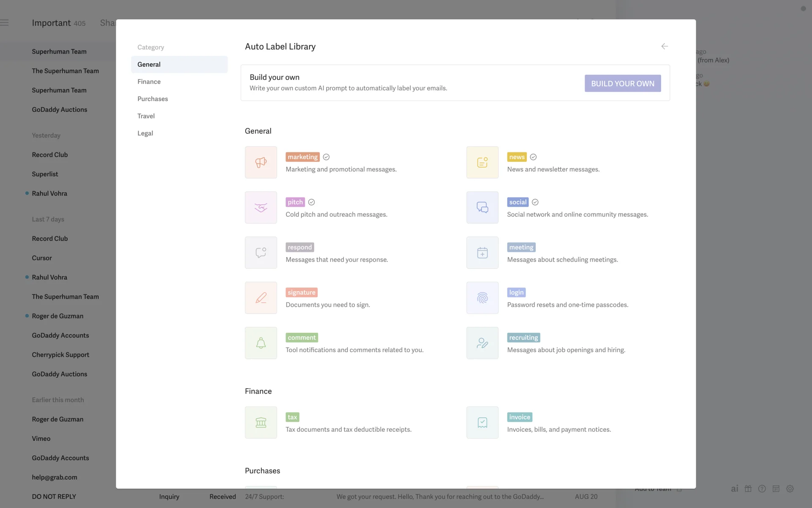Image resolution: width=812 pixels, height=508 pixels.
Task: Toggle the checkmark next to marketing label
Action: 326,157
